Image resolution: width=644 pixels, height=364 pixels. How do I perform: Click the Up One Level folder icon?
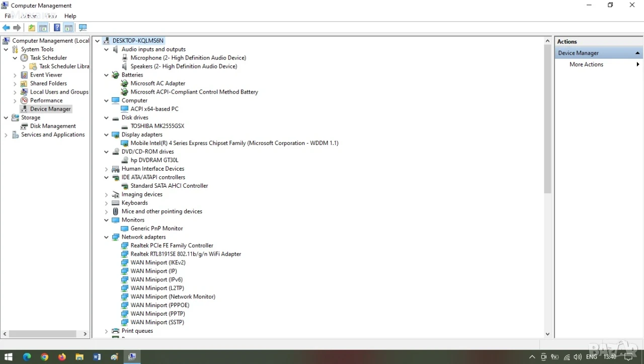(32, 28)
